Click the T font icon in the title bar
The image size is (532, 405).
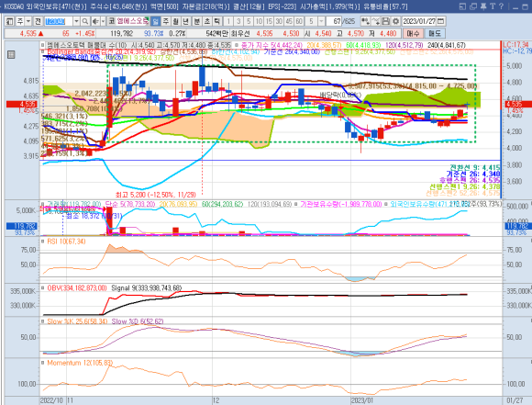pos(493,6)
